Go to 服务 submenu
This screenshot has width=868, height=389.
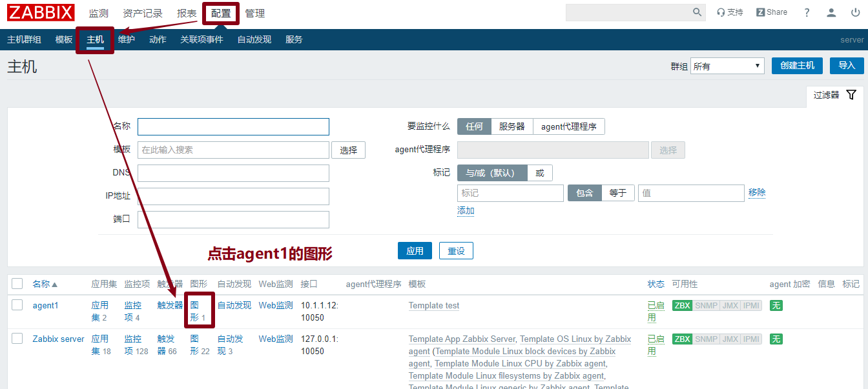click(x=294, y=39)
